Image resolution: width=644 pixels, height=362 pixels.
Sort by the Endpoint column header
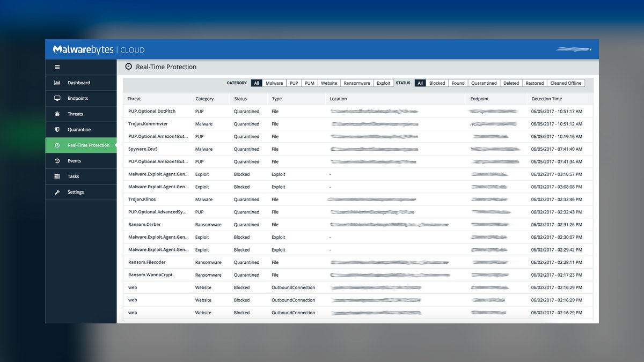(x=479, y=99)
